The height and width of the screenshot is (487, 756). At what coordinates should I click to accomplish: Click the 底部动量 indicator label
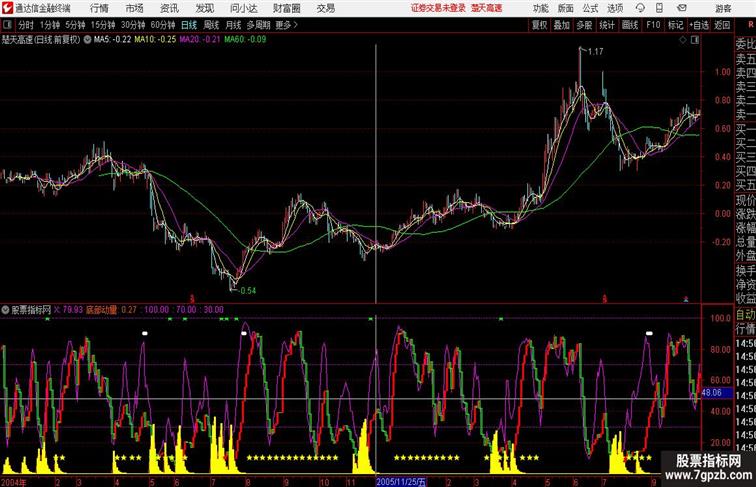coord(101,310)
